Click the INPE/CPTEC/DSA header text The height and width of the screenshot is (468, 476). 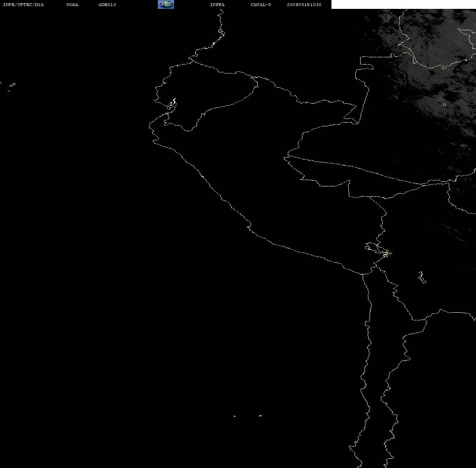point(23,4)
